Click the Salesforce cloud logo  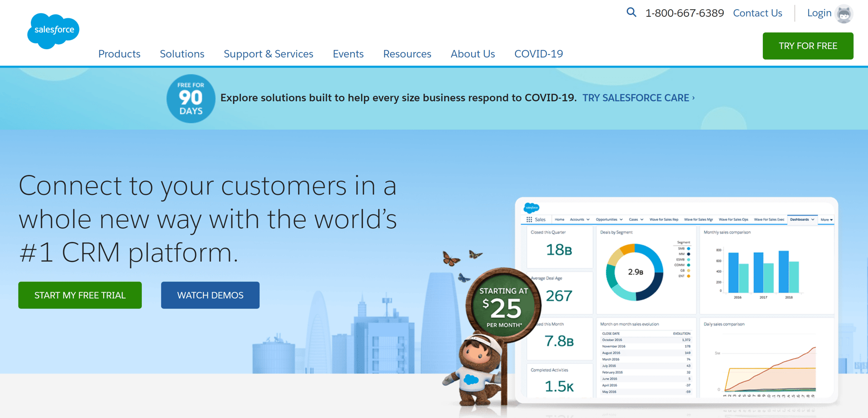tap(53, 30)
